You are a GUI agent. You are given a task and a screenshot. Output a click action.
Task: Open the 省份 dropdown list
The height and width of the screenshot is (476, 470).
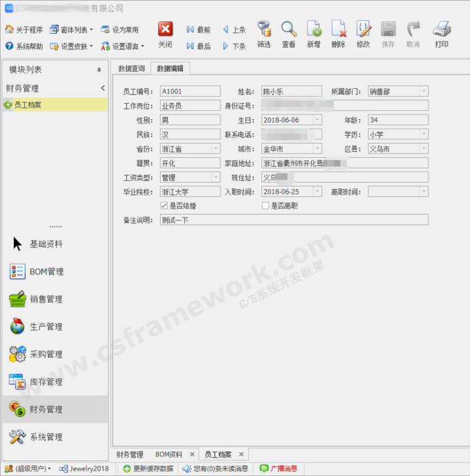pos(216,148)
